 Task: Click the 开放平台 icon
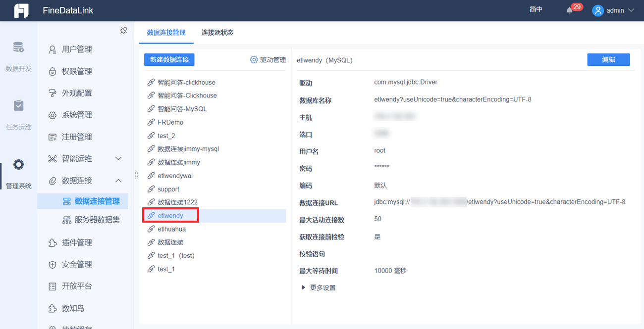tap(52, 286)
